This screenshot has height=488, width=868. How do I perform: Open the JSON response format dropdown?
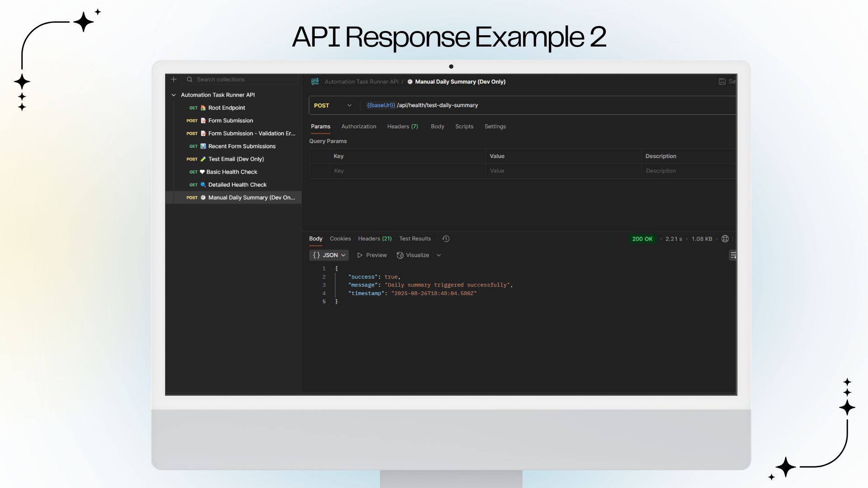pyautogui.click(x=329, y=255)
